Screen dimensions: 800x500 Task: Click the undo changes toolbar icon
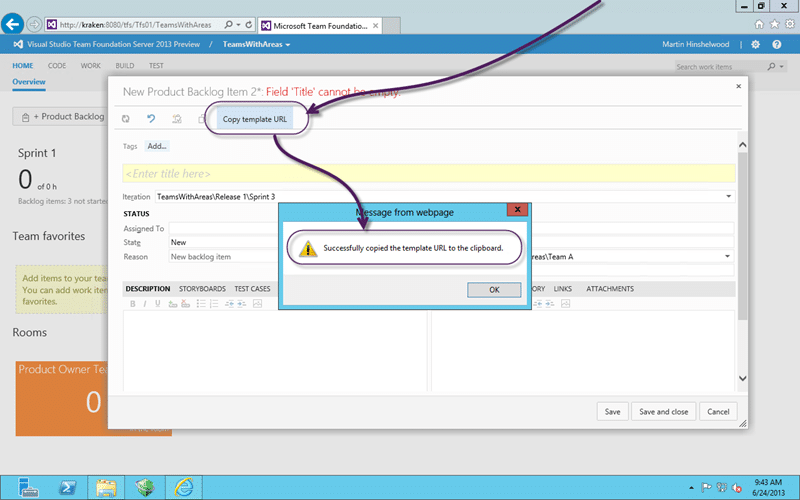point(151,119)
